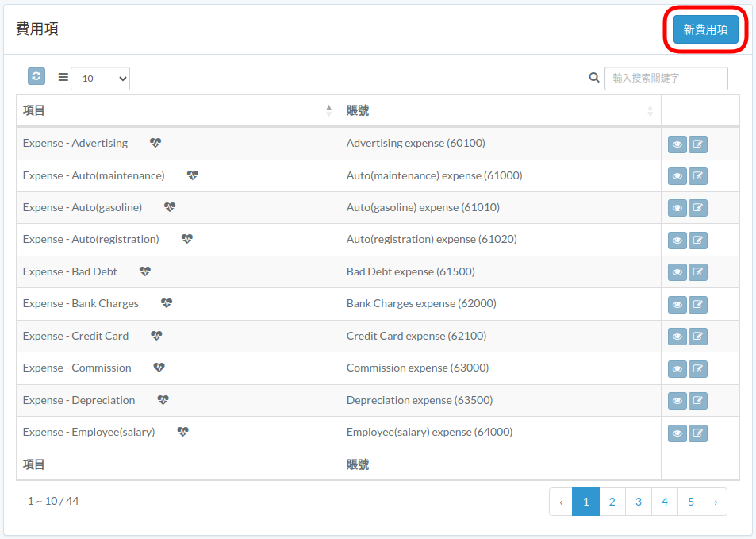
Task: View the Expense - Commission row
Action: 677,369
